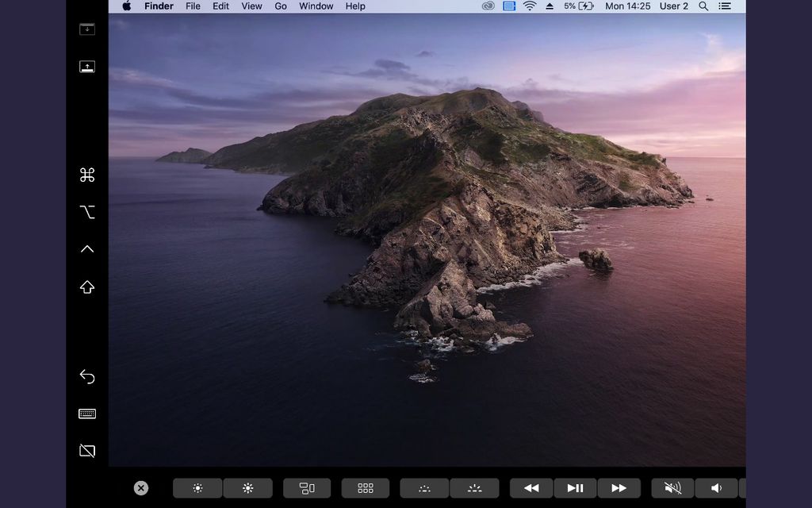This screenshot has width=812, height=508.
Task: Open the on-screen keyboard
Action: pos(87,413)
